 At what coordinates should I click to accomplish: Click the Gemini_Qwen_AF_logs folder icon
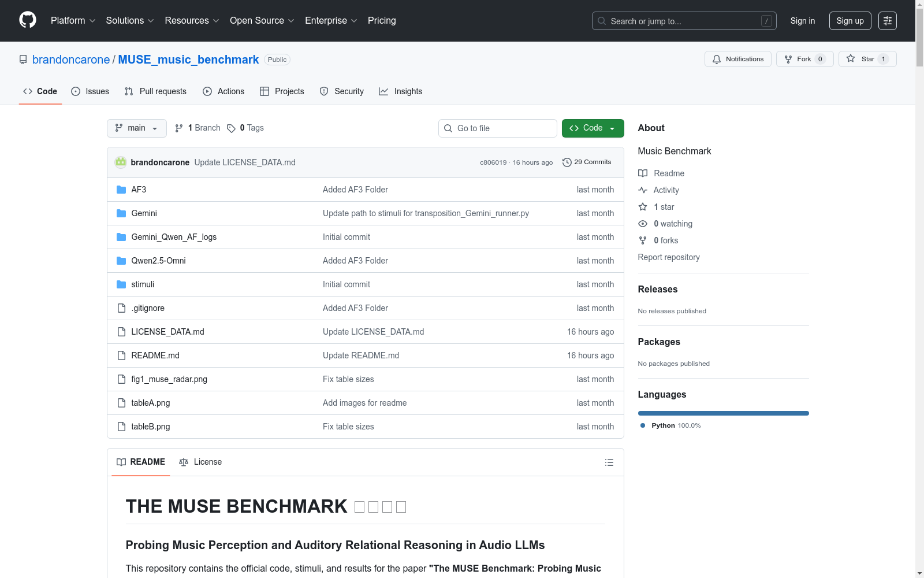click(121, 237)
